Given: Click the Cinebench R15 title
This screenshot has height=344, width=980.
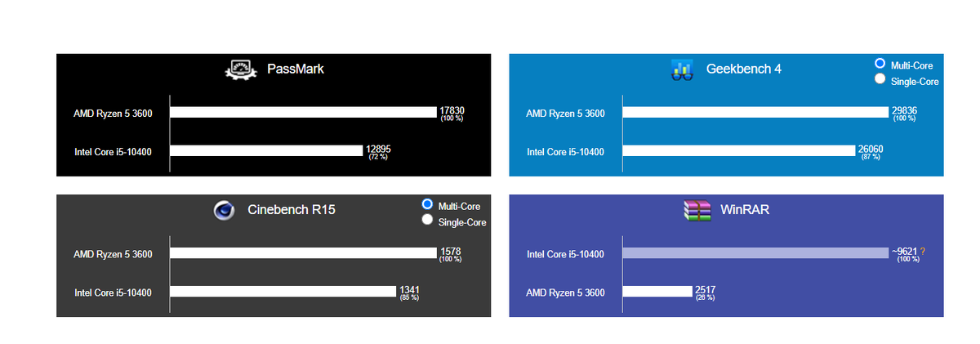Looking at the screenshot, I should pos(292,210).
